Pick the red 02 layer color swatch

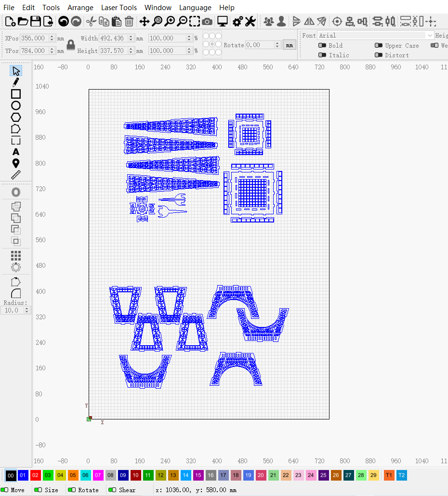pyautogui.click(x=36, y=475)
